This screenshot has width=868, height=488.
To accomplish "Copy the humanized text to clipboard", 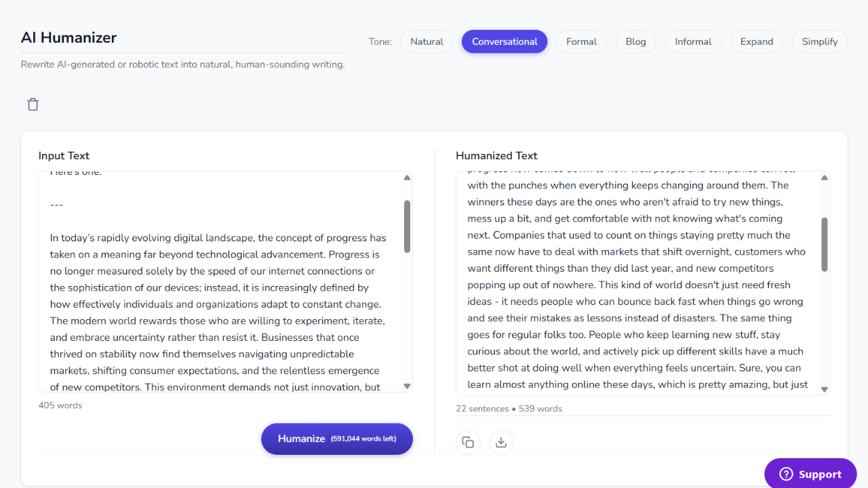I will pos(468,442).
